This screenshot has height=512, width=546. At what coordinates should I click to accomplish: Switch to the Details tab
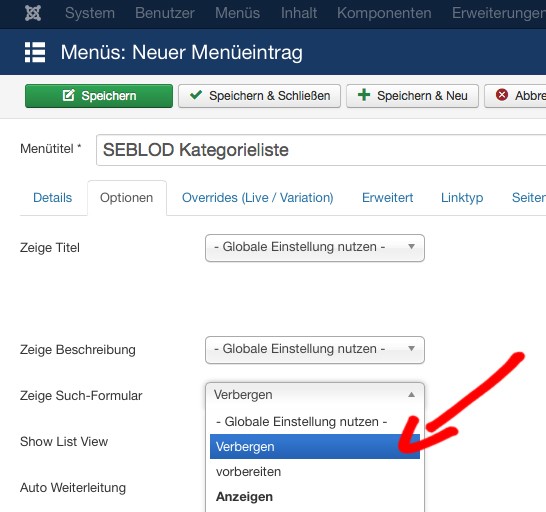pyautogui.click(x=53, y=198)
